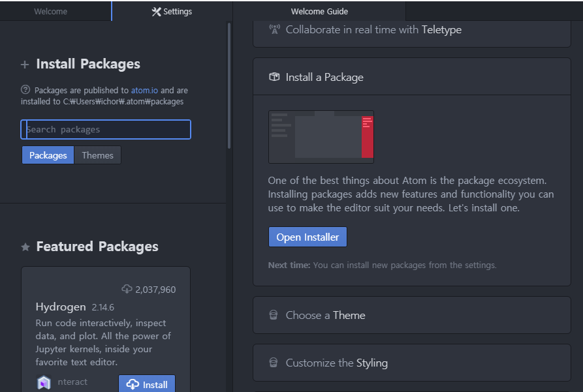Click the paint bucket icon beside Choose a Theme
This screenshot has width=583, height=392.
coord(274,315)
